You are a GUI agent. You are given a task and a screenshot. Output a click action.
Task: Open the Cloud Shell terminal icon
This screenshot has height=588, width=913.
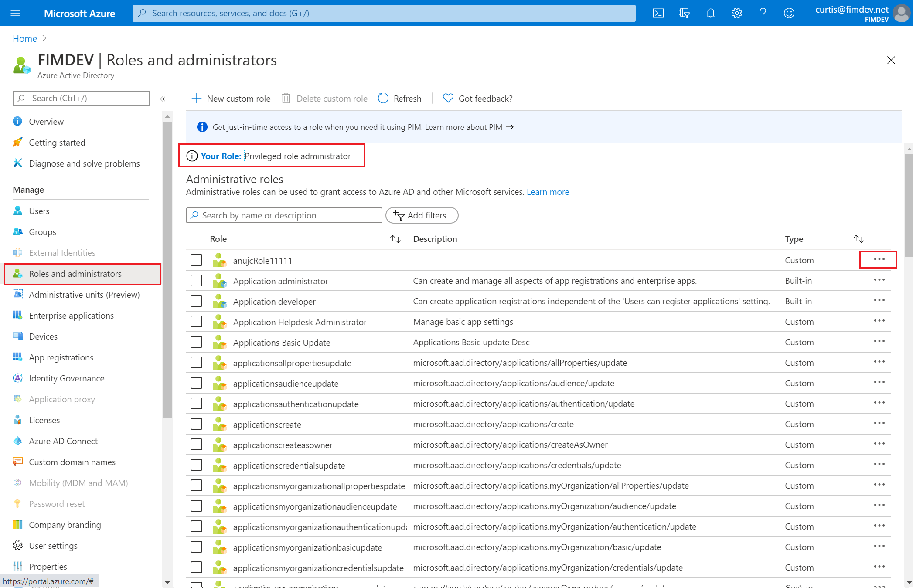click(x=658, y=13)
